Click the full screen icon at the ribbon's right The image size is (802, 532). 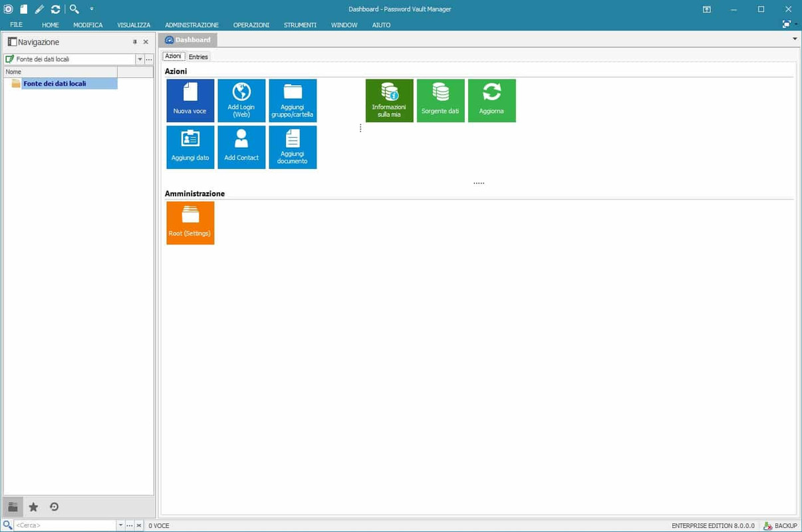pos(787,24)
